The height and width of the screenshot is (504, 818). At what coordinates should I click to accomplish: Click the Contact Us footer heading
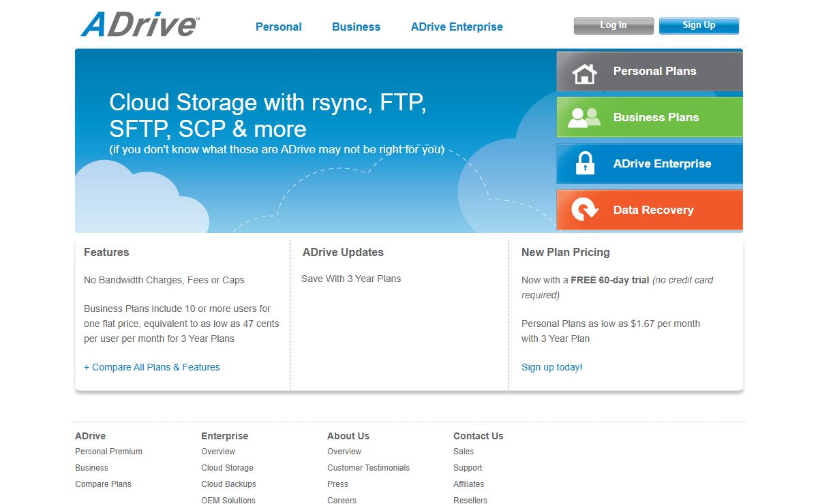479,436
